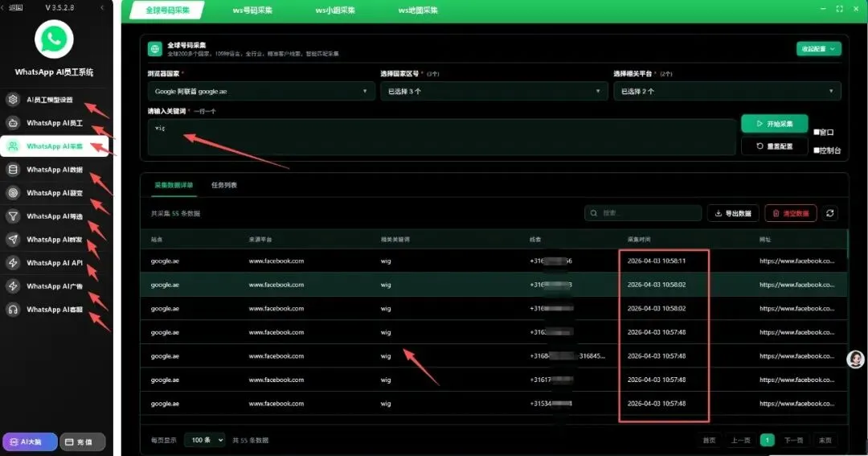Go to the 下一页 next page

coord(793,440)
